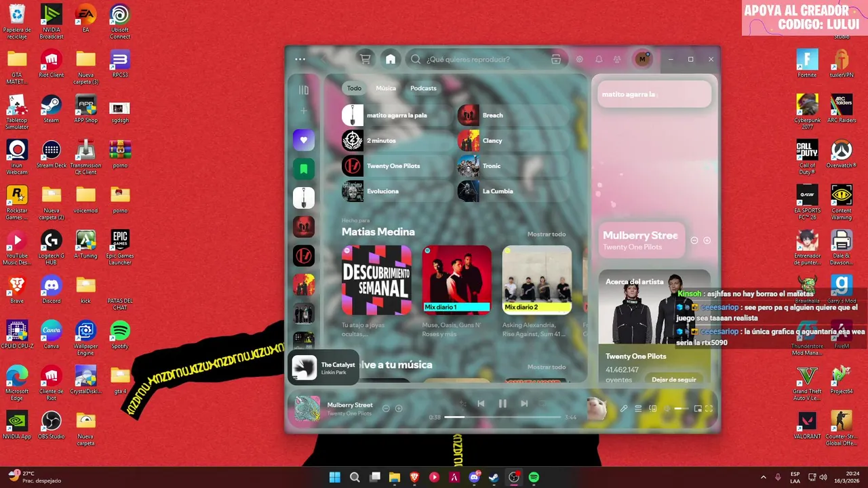Toggle repeat mode
The width and height of the screenshot is (868, 488).
click(542, 403)
